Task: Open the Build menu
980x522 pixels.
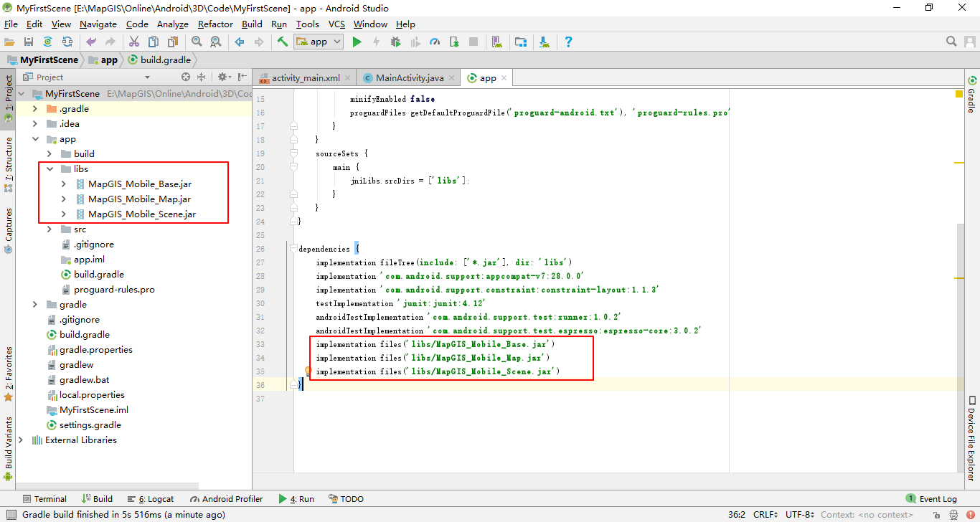Action: tap(252, 24)
